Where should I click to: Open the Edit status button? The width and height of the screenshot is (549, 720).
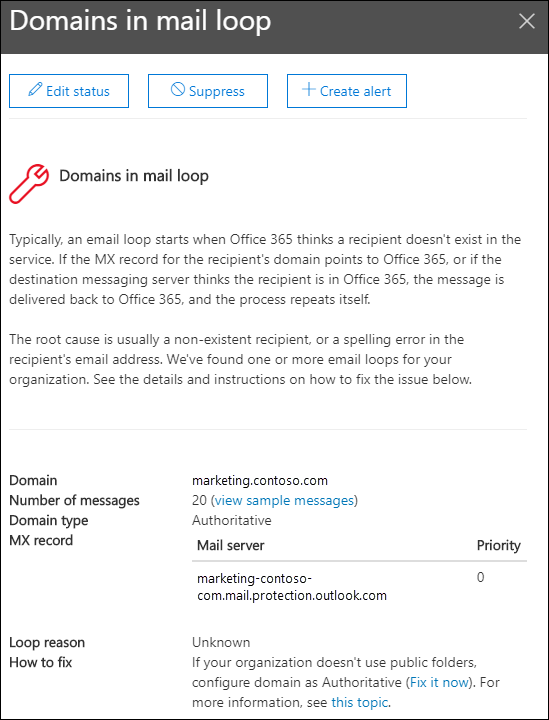[x=69, y=91]
